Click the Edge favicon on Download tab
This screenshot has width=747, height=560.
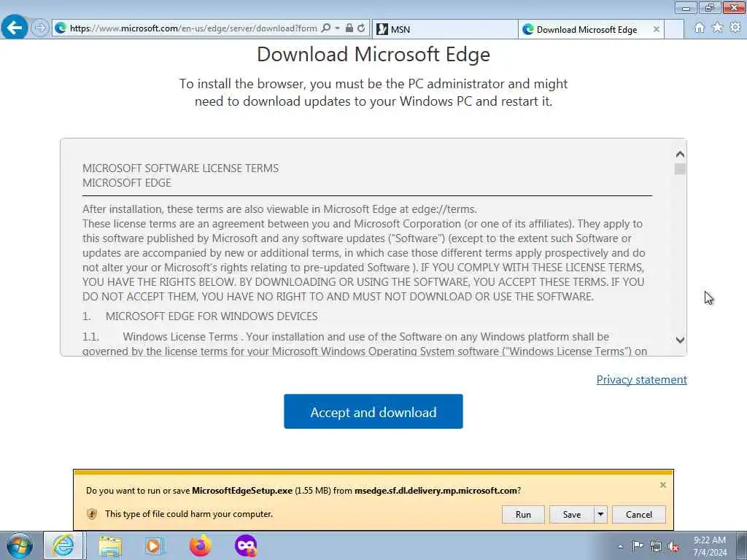(x=528, y=29)
